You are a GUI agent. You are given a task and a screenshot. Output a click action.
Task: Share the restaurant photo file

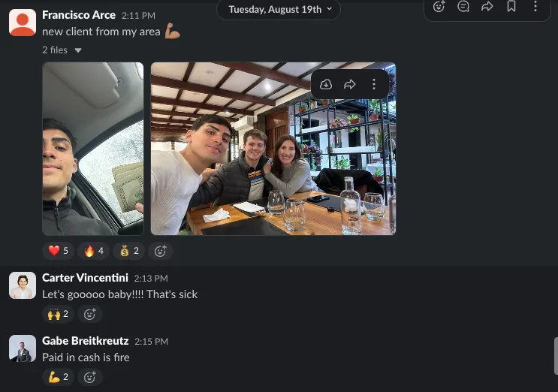[350, 85]
